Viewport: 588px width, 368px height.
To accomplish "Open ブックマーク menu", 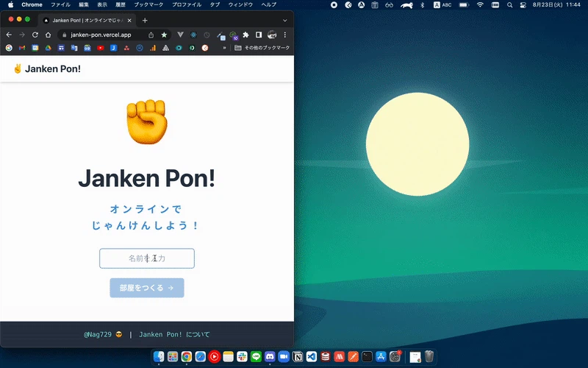I will point(148,4).
